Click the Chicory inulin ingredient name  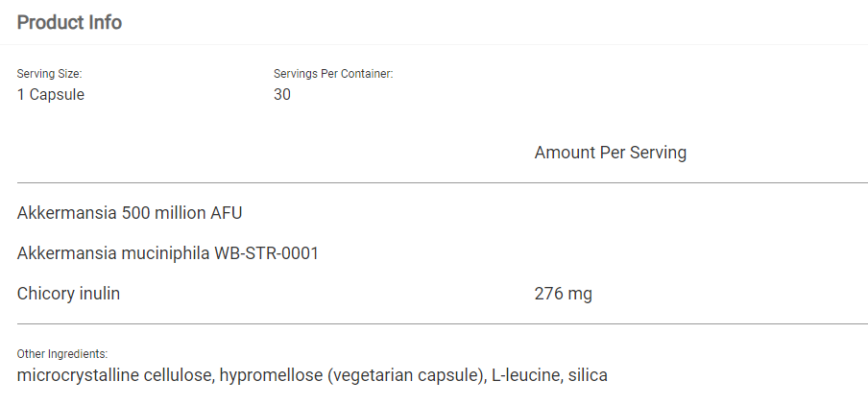tap(68, 294)
